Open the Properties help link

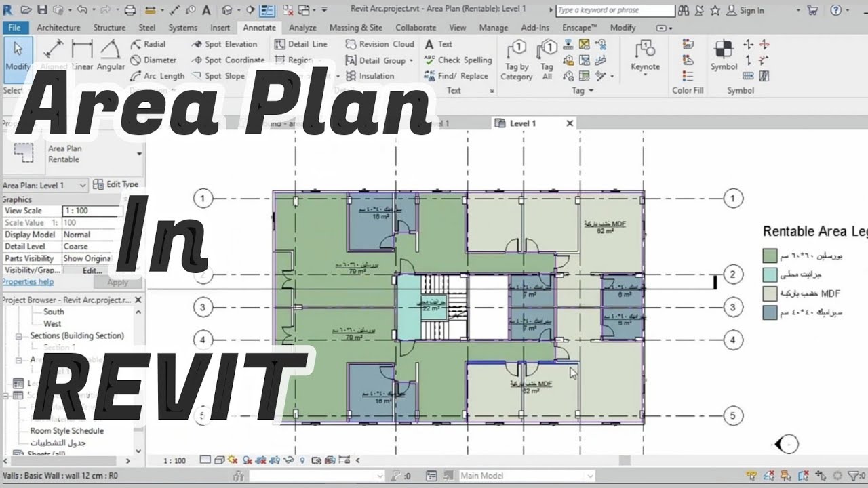pos(28,282)
